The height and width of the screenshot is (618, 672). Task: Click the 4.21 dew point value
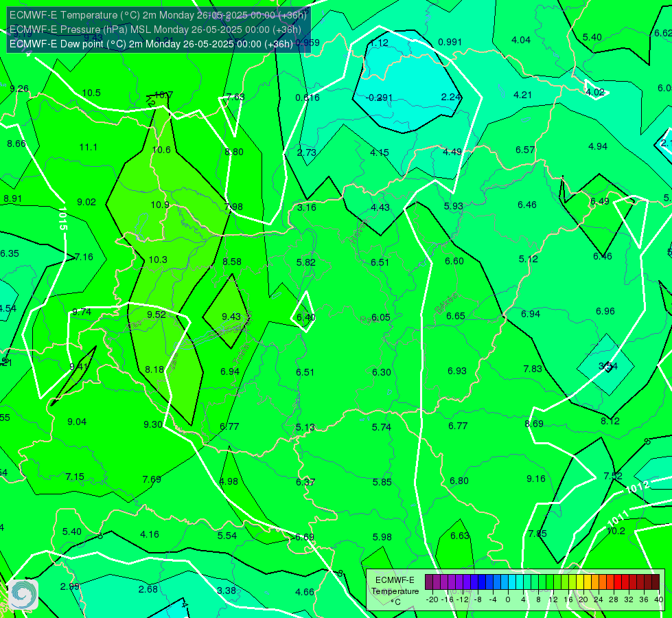[x=523, y=95]
